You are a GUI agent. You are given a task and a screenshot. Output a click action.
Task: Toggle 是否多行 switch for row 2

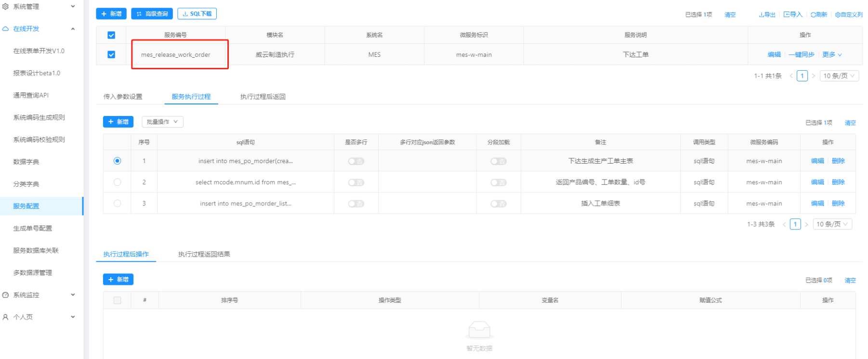[x=356, y=182]
